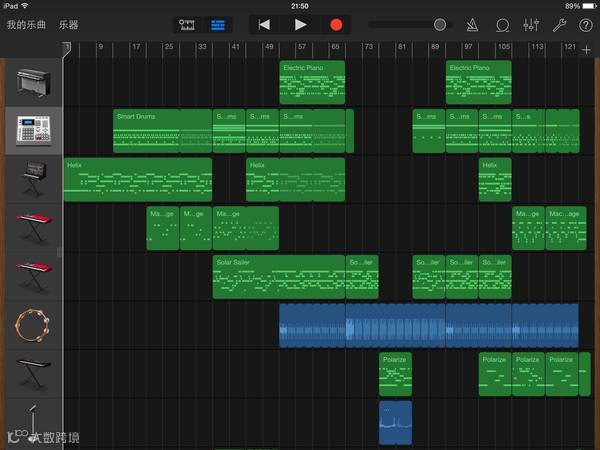Select first Polarize region near bar 77
This screenshot has height=450, width=600.
[395, 374]
